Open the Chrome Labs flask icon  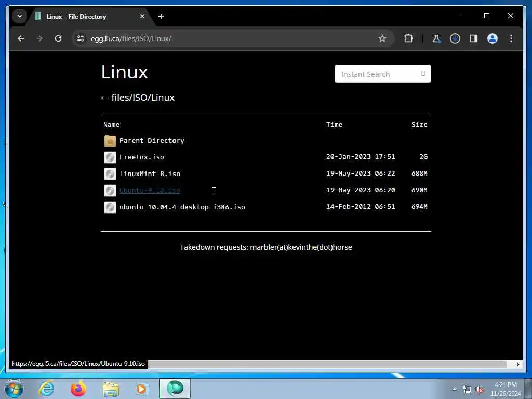click(x=436, y=38)
